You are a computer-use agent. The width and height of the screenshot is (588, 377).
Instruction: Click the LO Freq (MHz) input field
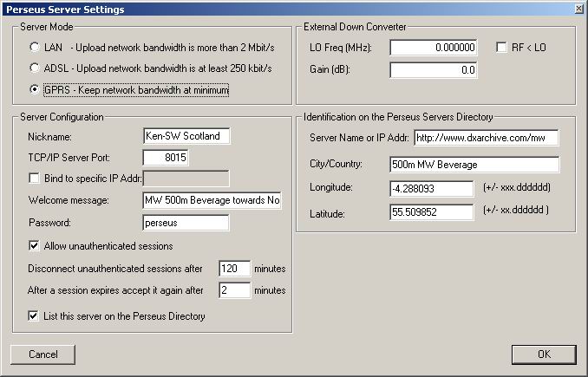(434, 48)
